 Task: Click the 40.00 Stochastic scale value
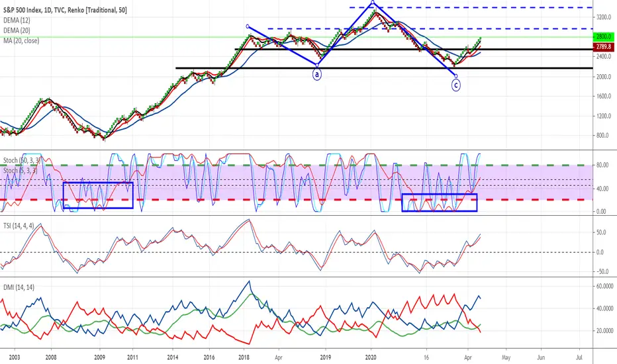[602, 189]
